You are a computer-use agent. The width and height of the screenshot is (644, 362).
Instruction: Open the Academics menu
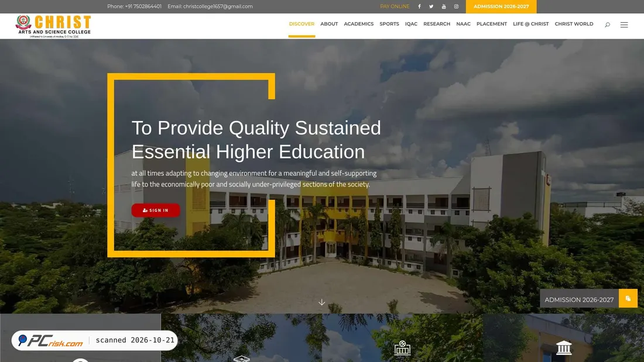358,24
